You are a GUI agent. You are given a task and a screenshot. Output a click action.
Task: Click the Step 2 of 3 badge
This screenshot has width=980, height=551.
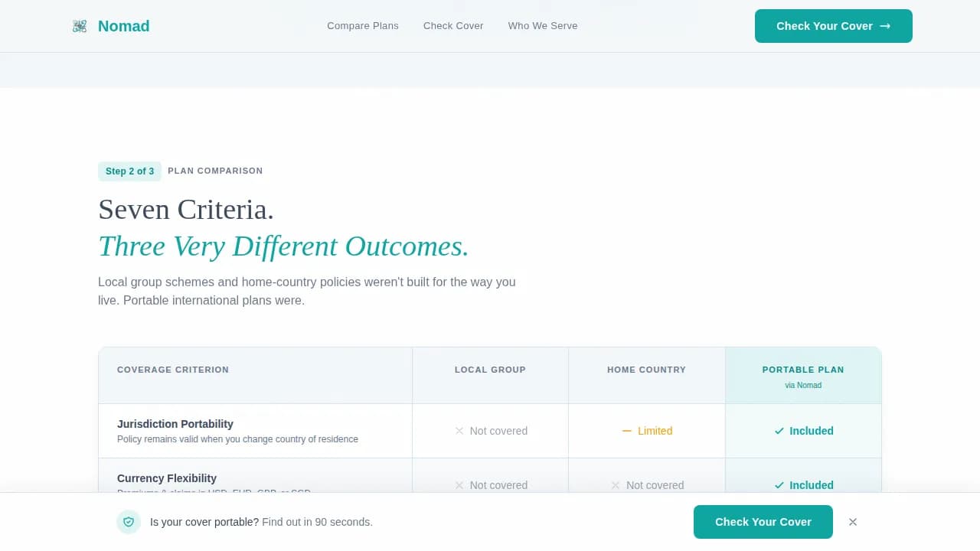click(x=129, y=171)
